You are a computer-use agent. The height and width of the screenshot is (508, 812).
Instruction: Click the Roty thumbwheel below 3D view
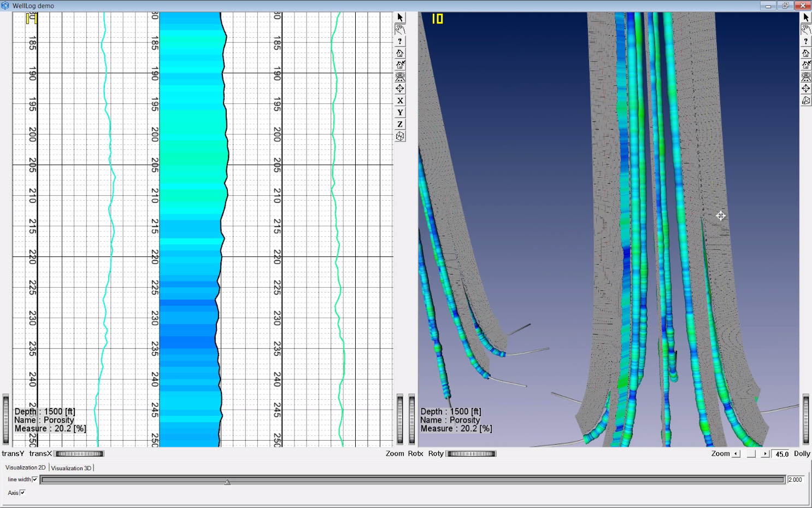[x=472, y=454]
